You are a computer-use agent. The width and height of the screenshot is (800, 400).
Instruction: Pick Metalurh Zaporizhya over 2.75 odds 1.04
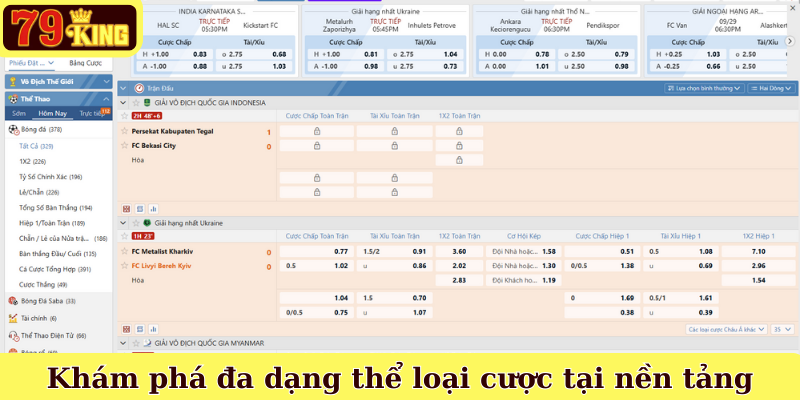tap(426, 54)
